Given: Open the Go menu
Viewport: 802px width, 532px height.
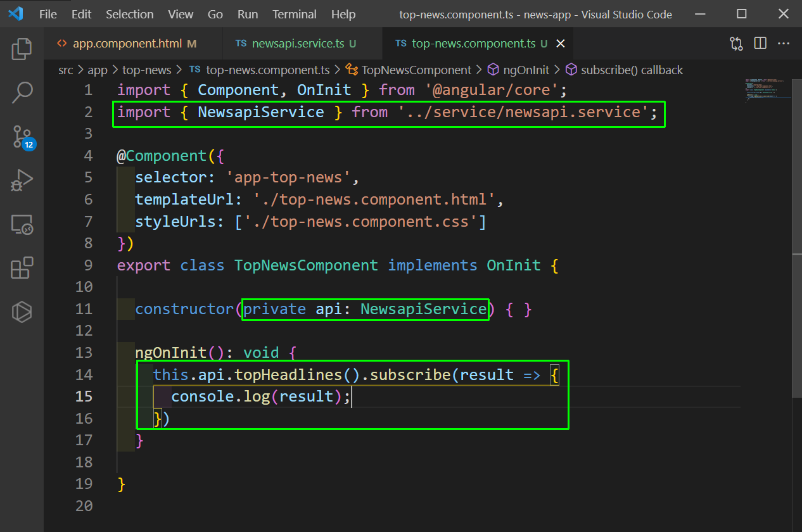Looking at the screenshot, I should 215,14.
